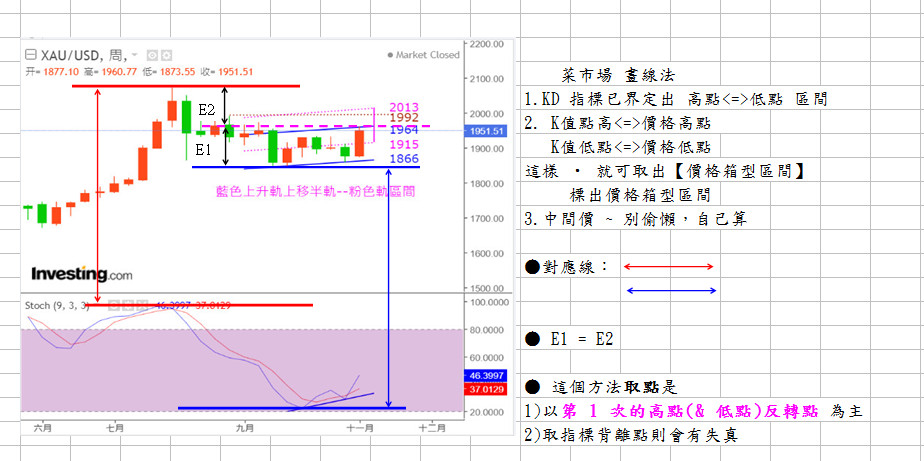Click the 九月 time axis label
924x461 pixels.
(244, 429)
